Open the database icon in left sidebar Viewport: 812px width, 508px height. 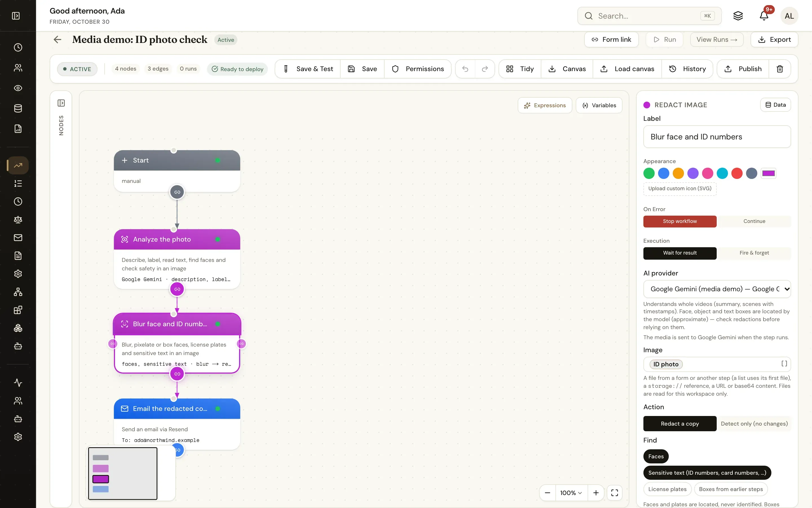[x=18, y=108]
